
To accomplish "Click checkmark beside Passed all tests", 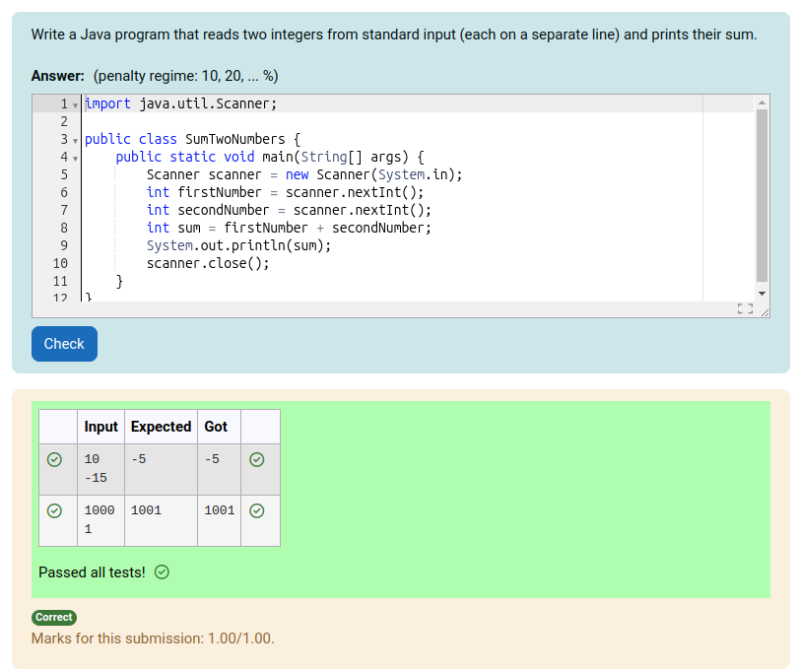I will 162,572.
